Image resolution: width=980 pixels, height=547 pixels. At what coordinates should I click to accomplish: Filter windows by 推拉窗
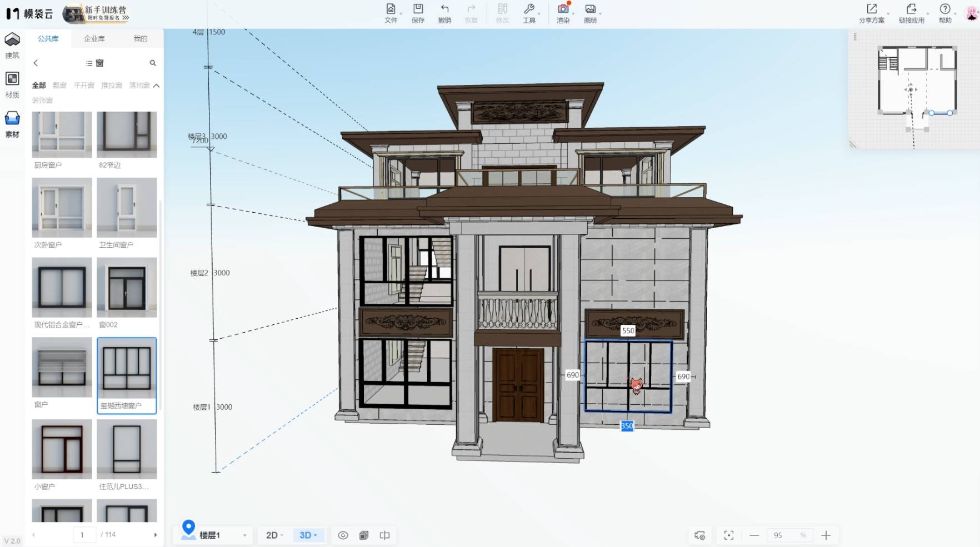(112, 85)
